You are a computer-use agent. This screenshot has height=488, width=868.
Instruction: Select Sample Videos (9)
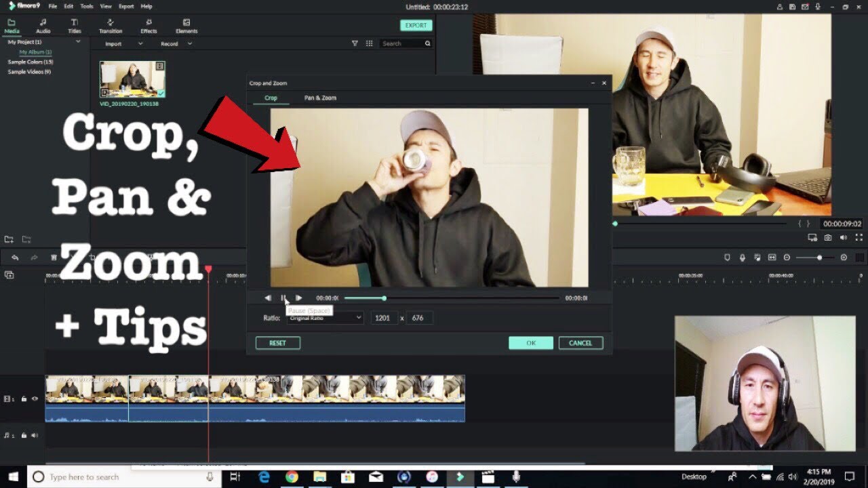29,71
